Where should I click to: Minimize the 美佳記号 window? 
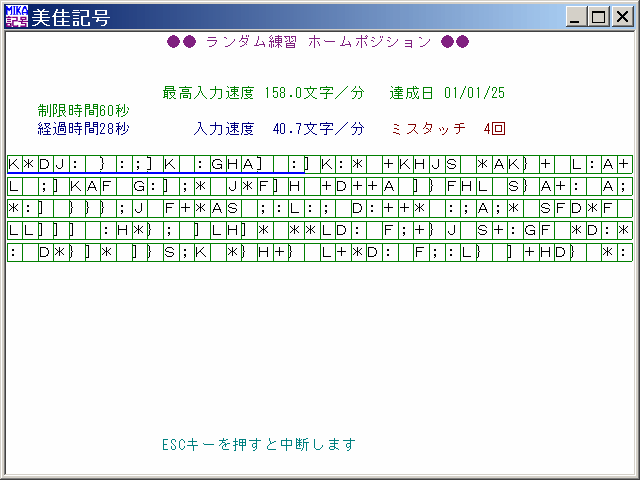[x=576, y=17]
